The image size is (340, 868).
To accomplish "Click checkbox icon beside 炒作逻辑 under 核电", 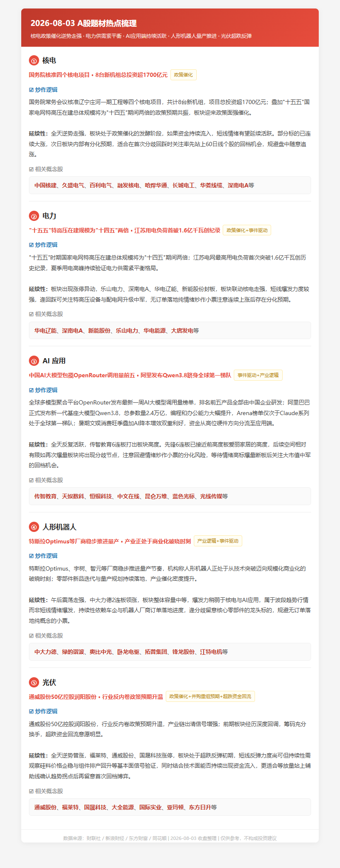I will tap(31, 90).
